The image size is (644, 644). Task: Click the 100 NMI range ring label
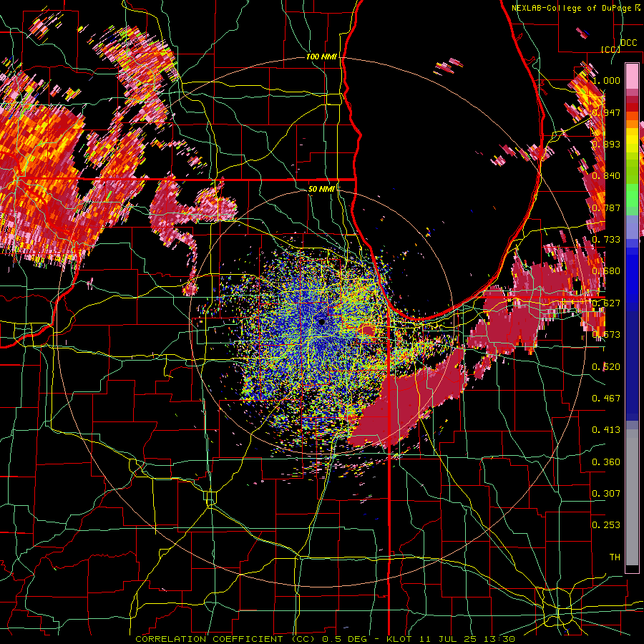click(x=321, y=57)
